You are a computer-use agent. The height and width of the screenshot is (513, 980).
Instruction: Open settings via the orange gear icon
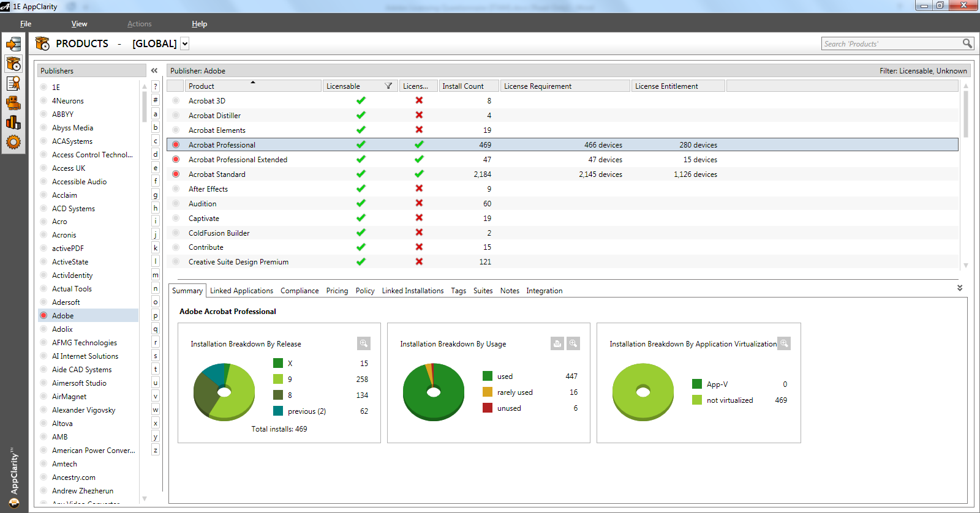click(x=13, y=142)
